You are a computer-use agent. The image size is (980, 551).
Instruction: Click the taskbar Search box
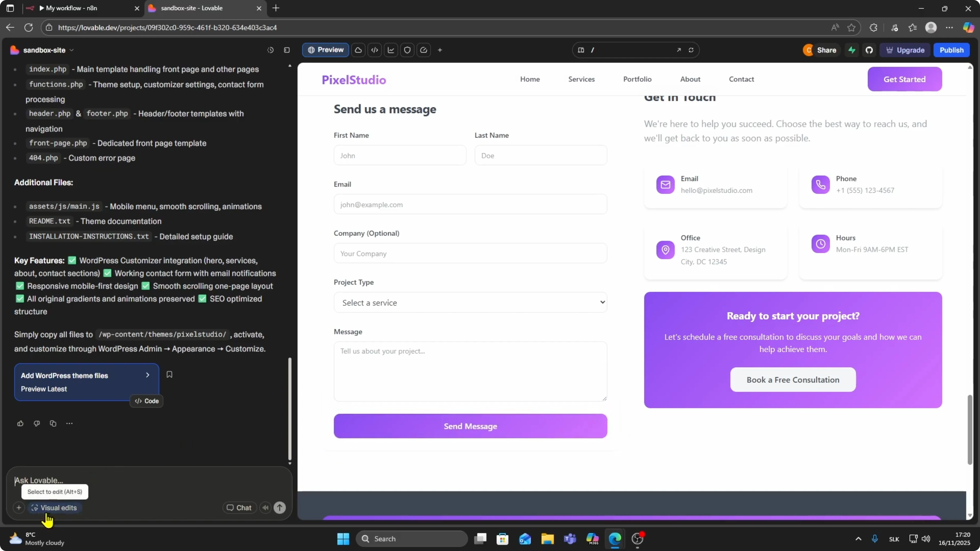412,539
